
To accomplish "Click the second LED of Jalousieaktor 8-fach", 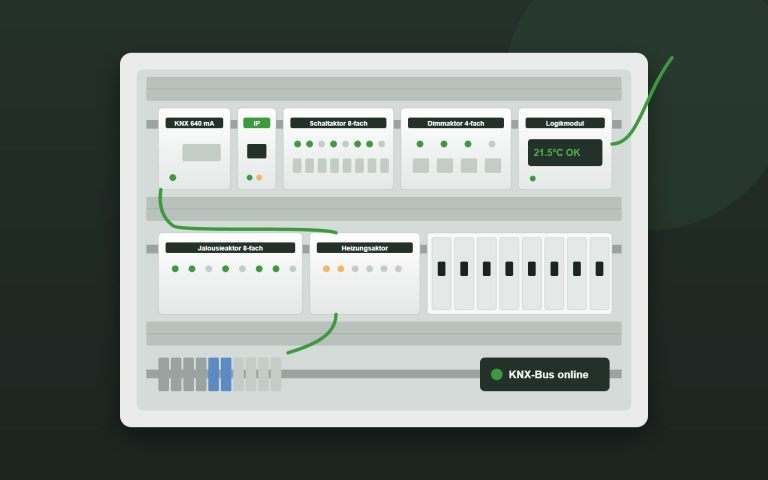I will pos(192,269).
